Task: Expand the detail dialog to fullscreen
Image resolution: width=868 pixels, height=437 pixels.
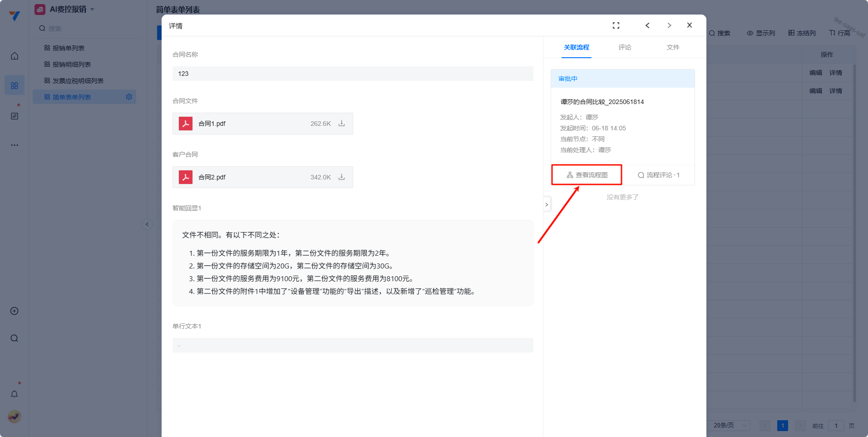Action: [x=616, y=25]
